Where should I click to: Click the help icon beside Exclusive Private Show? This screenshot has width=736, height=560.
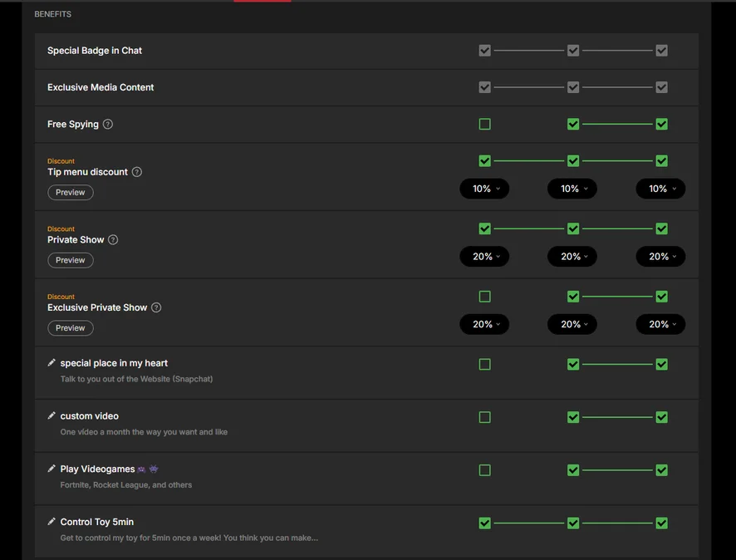pos(156,307)
